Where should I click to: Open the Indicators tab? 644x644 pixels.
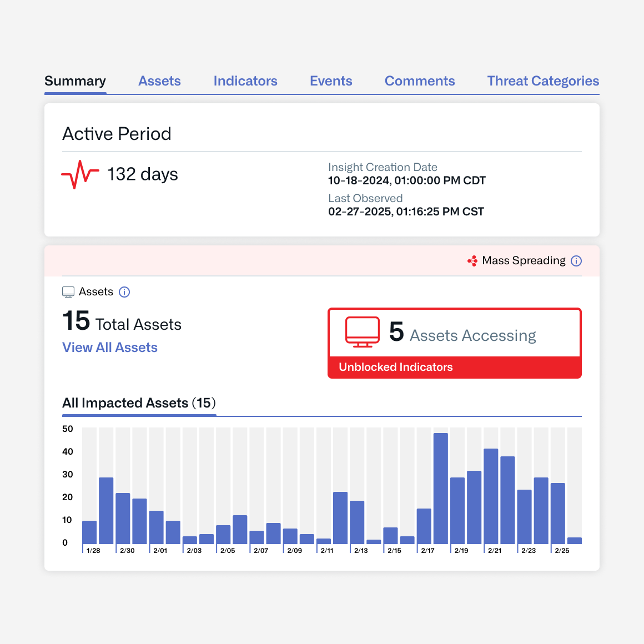pyautogui.click(x=245, y=81)
